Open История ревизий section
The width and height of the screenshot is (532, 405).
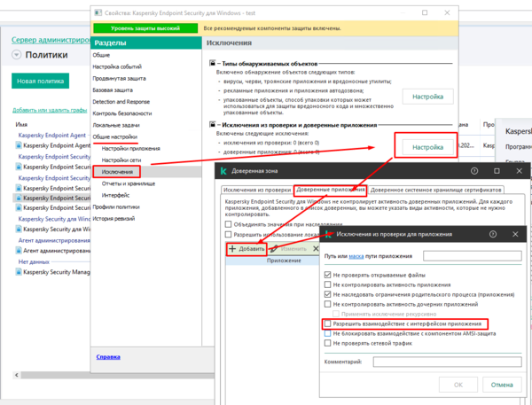coord(113,218)
